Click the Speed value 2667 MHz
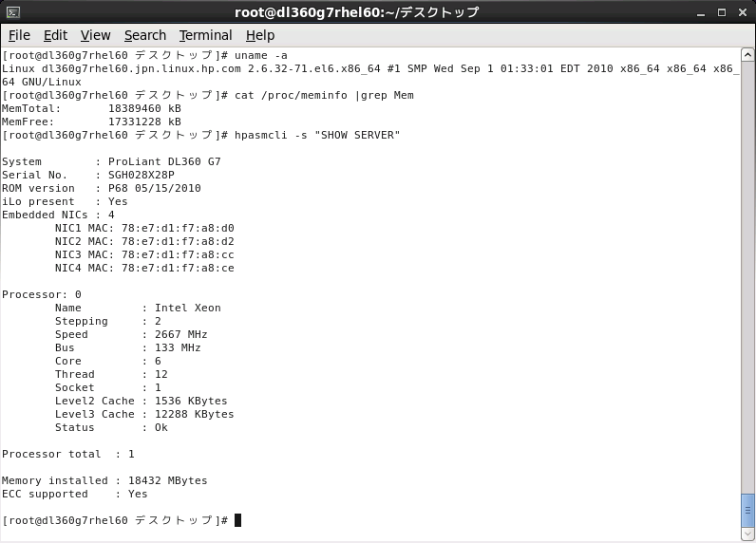The image size is (756, 543). (180, 334)
